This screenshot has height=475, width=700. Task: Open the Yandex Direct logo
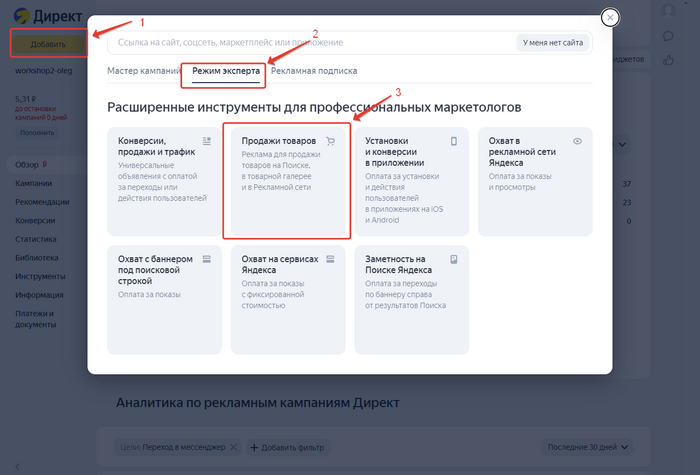click(48, 16)
